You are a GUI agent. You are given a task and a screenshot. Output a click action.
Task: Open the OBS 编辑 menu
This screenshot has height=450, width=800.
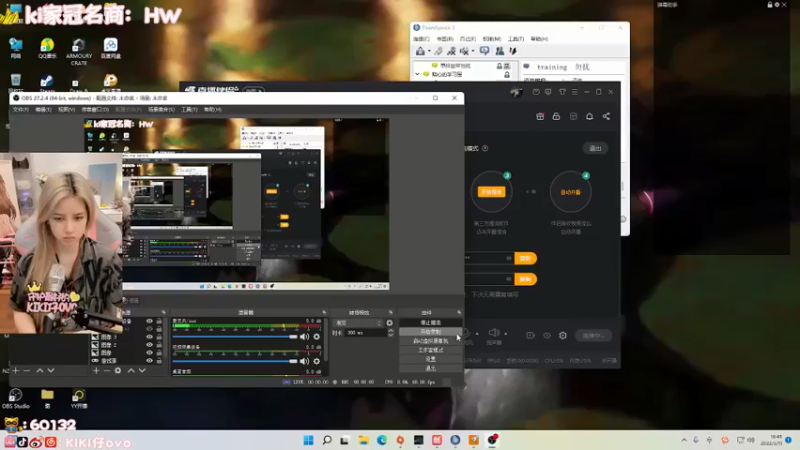point(43,110)
